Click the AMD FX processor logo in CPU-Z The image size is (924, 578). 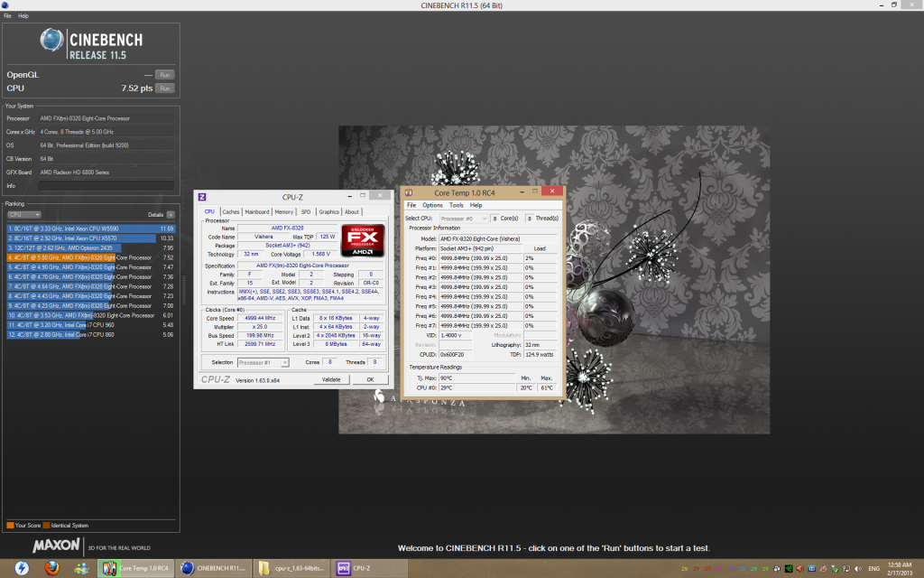tap(363, 240)
